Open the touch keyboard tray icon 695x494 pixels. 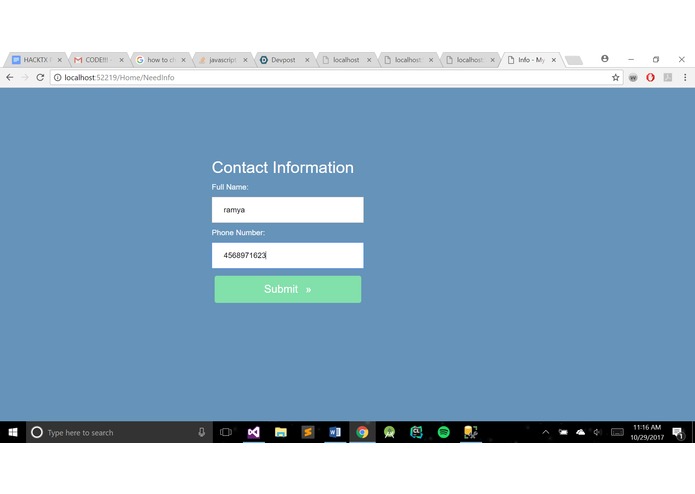click(x=617, y=432)
